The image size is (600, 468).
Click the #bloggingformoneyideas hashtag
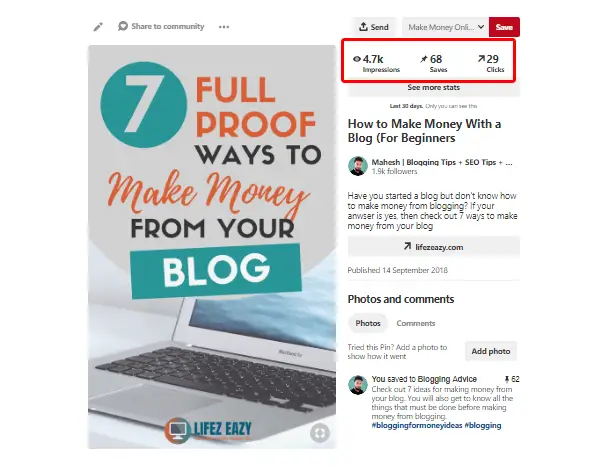pos(417,425)
